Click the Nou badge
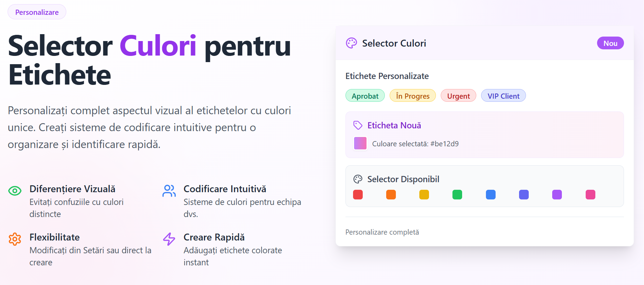 coord(611,43)
